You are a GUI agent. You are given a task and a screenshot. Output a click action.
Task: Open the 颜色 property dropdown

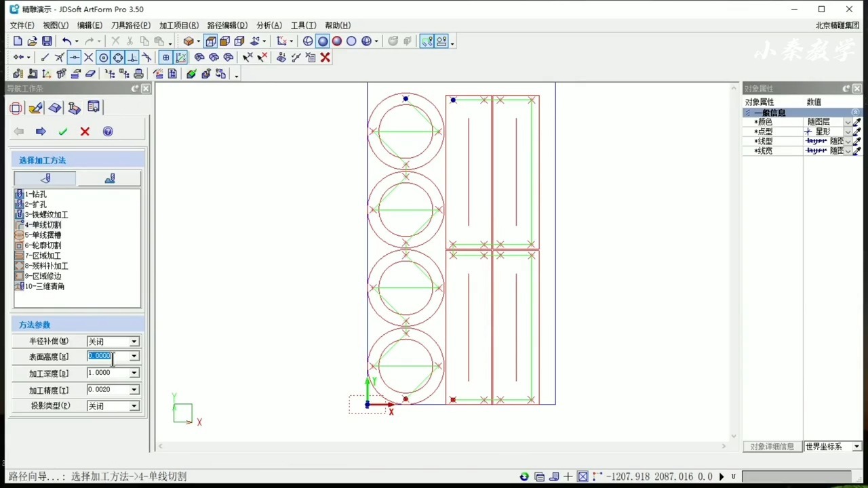[x=848, y=122]
